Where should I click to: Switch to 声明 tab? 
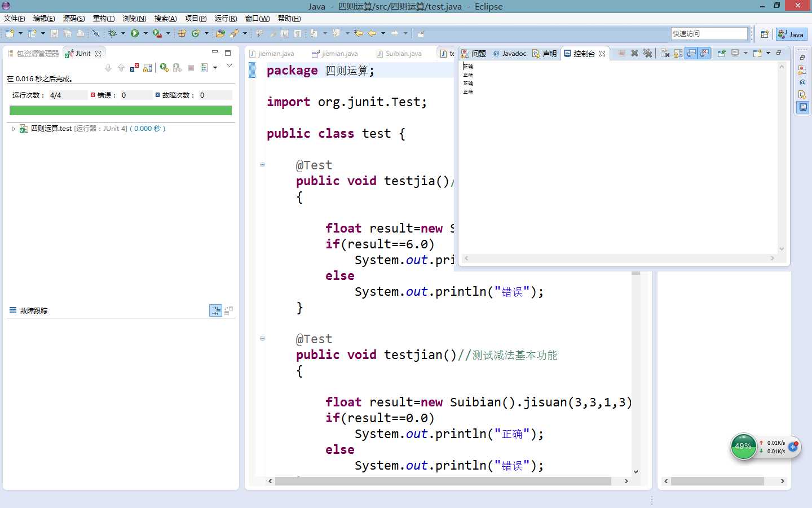click(x=544, y=54)
